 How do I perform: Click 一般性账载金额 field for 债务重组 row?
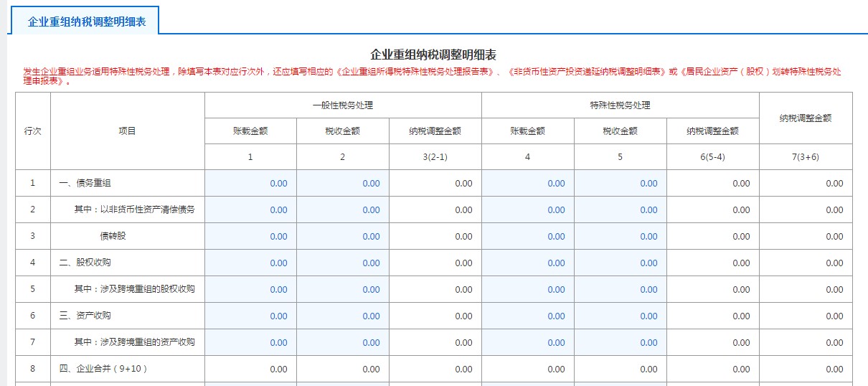pos(250,184)
